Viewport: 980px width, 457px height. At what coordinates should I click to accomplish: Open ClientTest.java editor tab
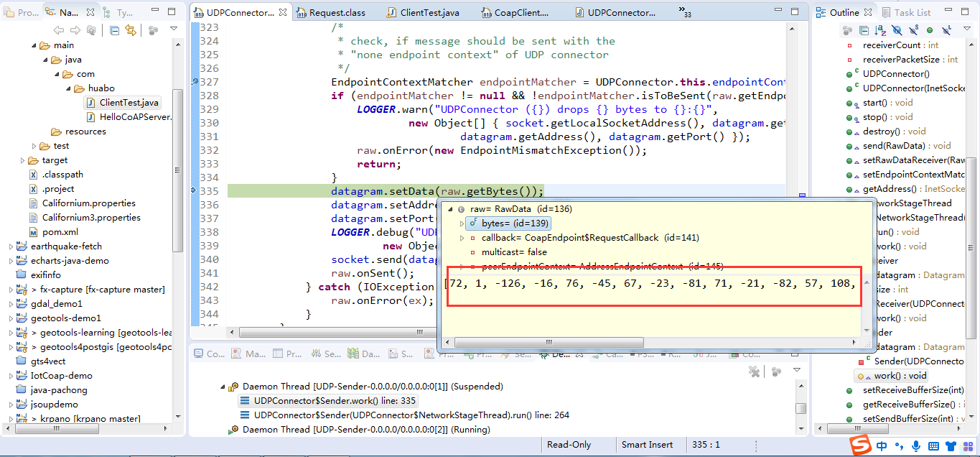click(423, 13)
